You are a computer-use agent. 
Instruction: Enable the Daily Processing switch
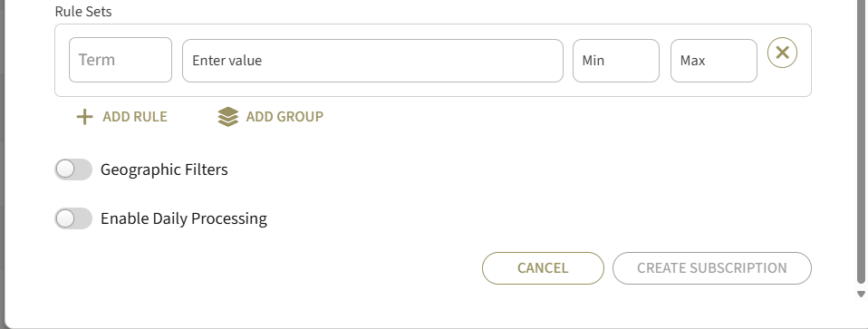(x=73, y=218)
